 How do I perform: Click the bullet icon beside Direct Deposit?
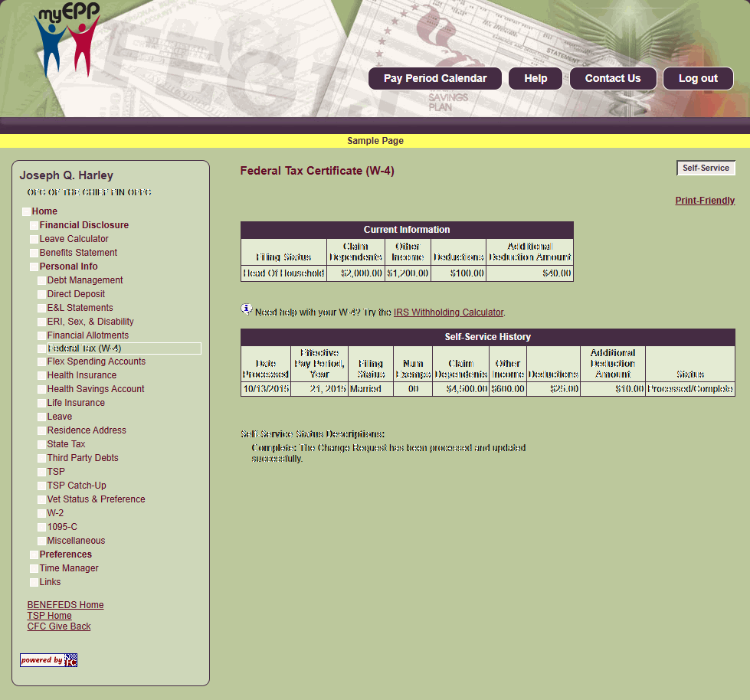[x=41, y=295]
